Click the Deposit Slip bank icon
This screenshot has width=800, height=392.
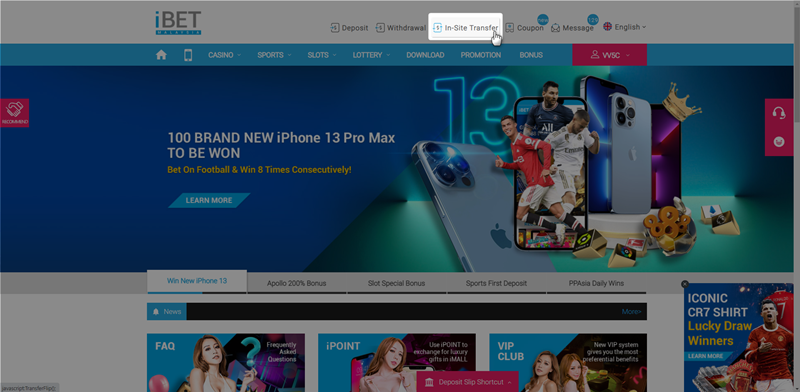click(x=430, y=382)
